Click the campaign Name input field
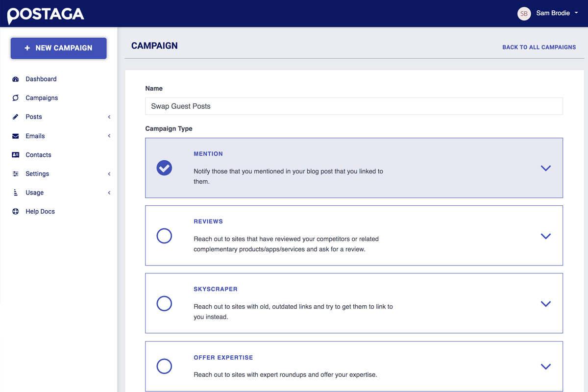 (354, 106)
